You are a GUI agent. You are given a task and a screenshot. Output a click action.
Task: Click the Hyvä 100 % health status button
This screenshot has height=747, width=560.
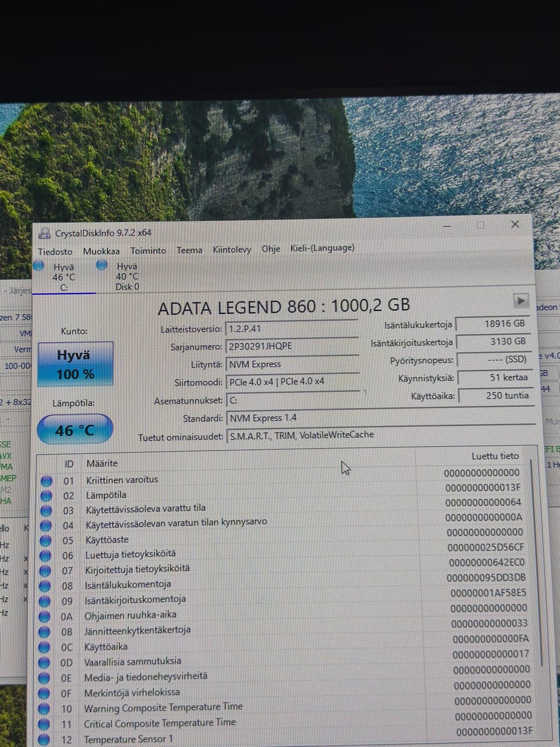(x=75, y=365)
